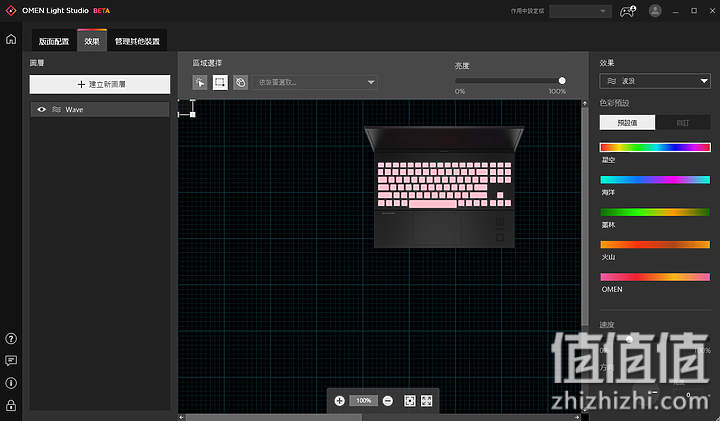Select the Wave layer row
Screen dimensions: 720x421
click(x=100, y=110)
